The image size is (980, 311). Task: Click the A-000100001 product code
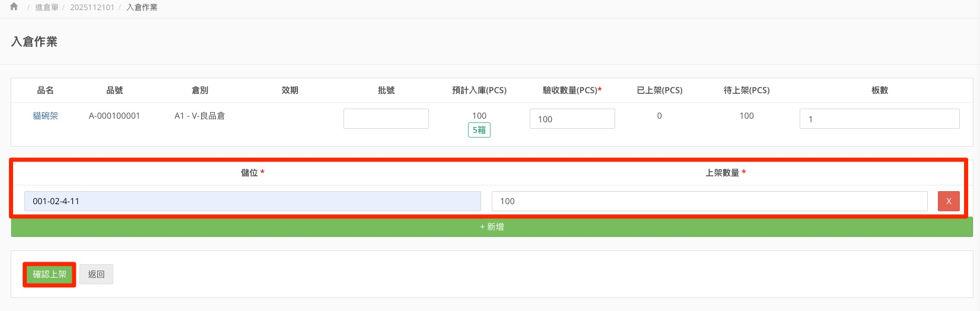114,116
